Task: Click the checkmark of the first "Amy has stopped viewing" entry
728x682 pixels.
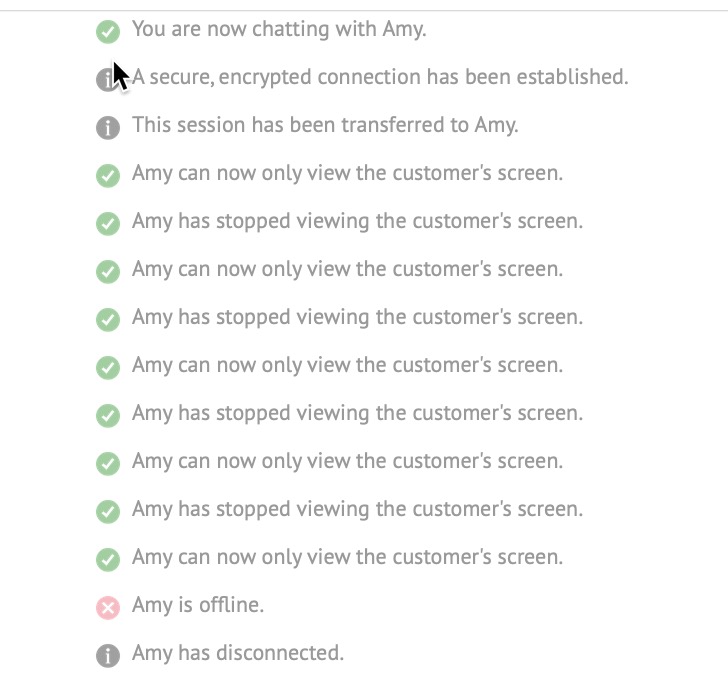Action: pyautogui.click(x=108, y=223)
